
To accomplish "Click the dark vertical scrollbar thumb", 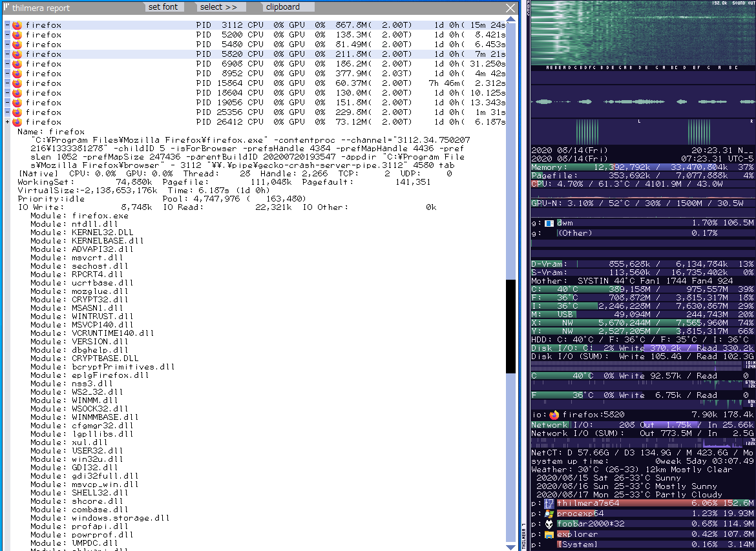I will click(x=510, y=326).
